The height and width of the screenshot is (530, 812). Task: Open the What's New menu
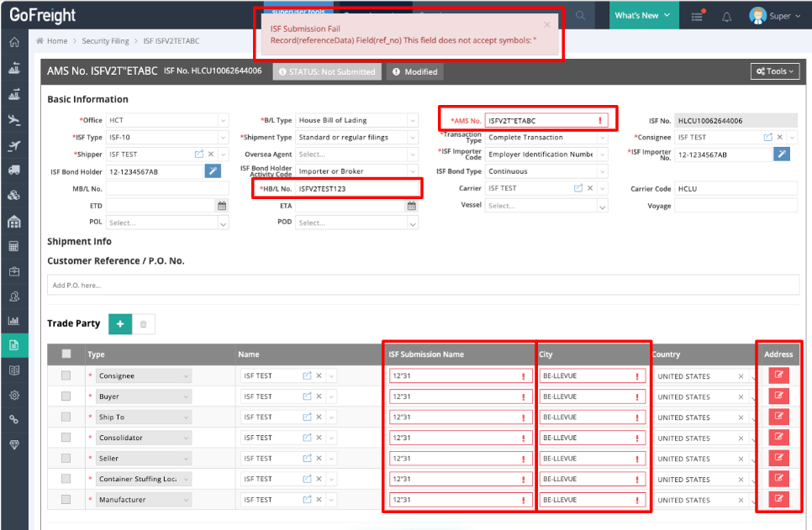point(643,15)
